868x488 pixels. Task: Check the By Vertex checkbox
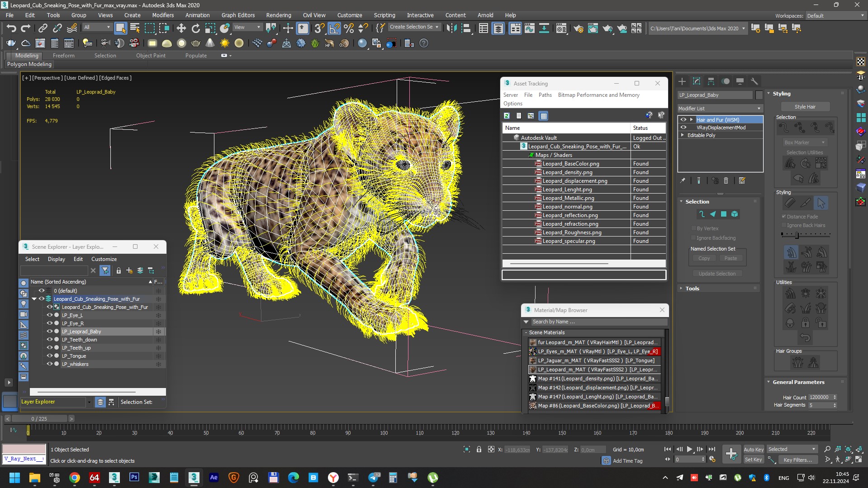click(694, 228)
